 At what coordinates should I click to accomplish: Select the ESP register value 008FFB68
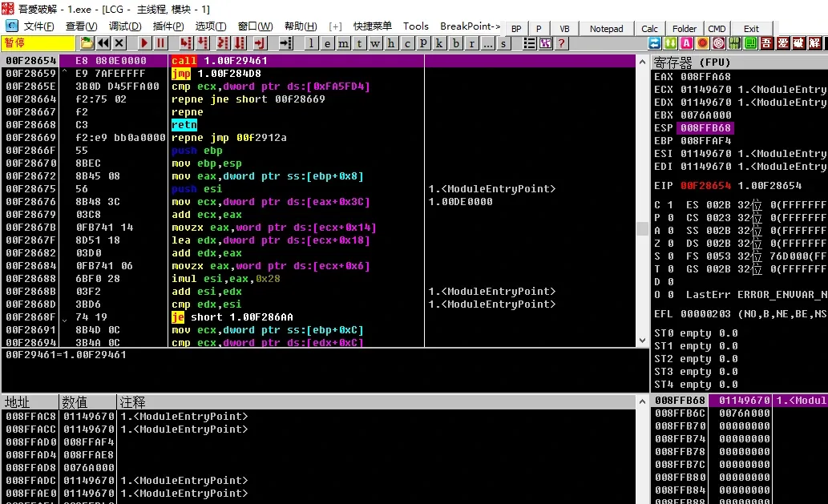[705, 127]
